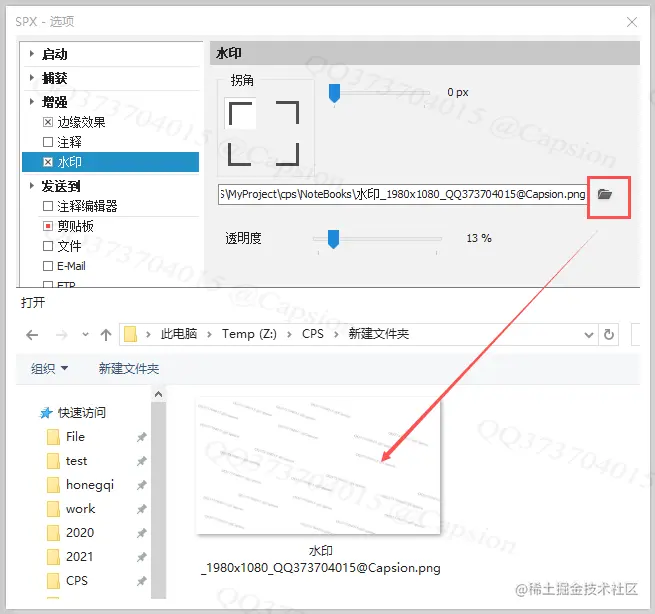The image size is (655, 614).
Task: Click the CPS folder icon in sidebar
Action: 53,581
